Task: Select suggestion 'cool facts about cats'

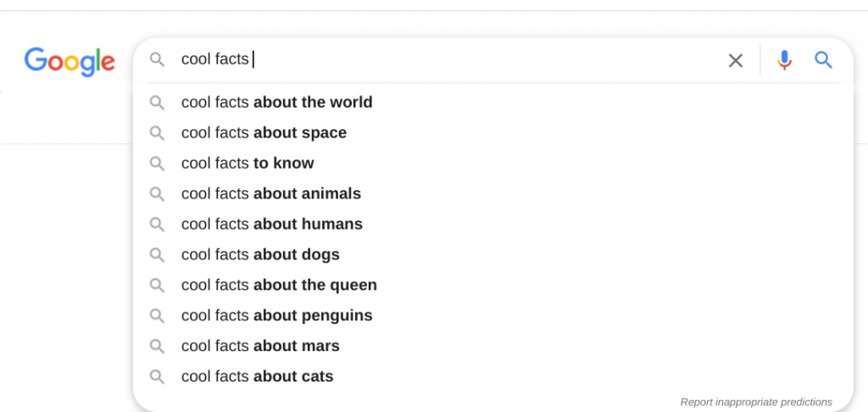Action: click(x=257, y=377)
